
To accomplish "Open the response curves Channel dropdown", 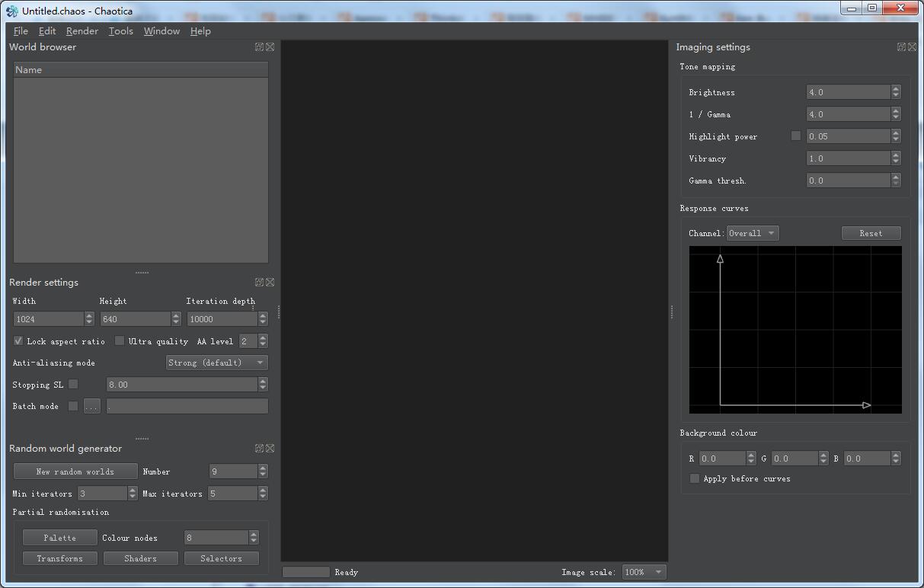I will pyautogui.click(x=752, y=233).
